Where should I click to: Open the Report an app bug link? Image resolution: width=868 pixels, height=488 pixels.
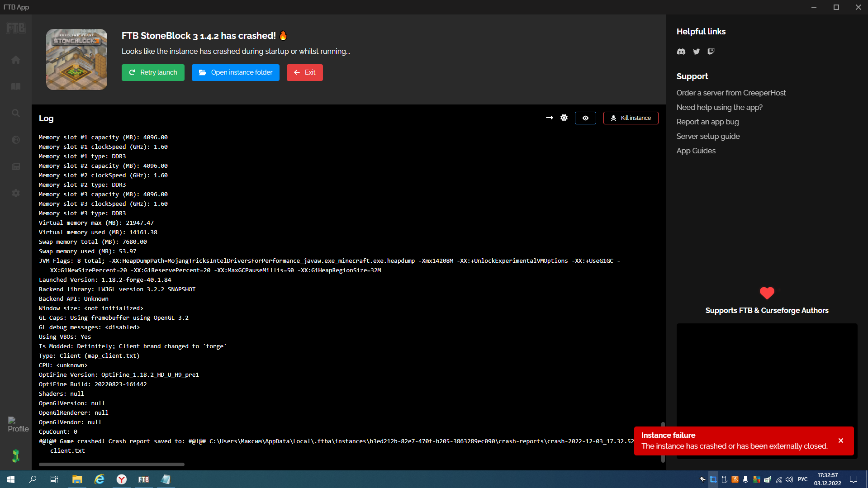[707, 122]
